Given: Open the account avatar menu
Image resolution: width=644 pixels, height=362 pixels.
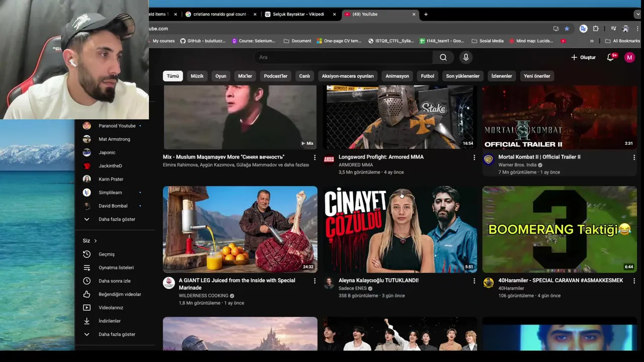Looking at the screenshot, I should (629, 57).
